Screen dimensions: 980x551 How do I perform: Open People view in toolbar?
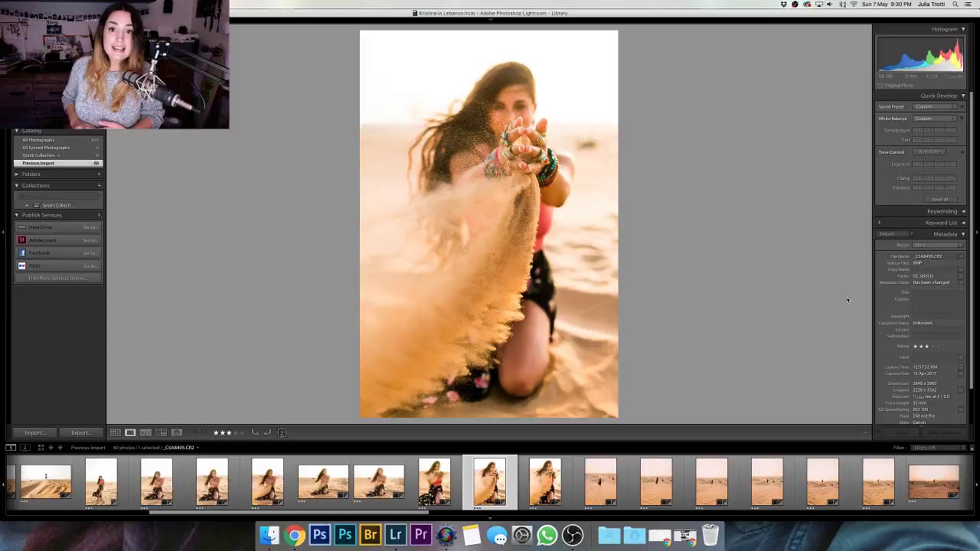tap(176, 432)
